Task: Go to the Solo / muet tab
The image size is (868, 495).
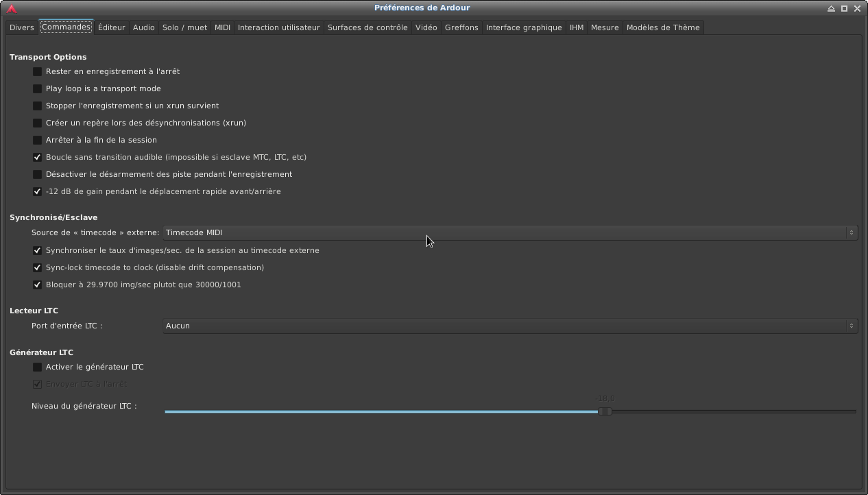Action: pos(184,27)
